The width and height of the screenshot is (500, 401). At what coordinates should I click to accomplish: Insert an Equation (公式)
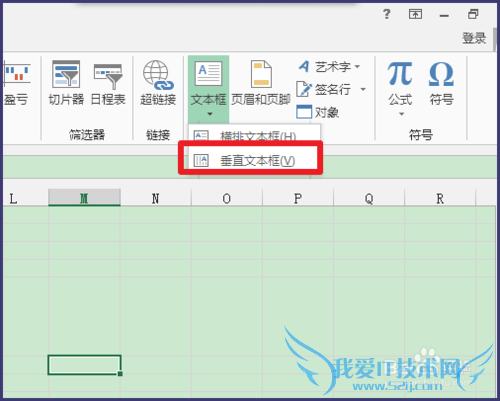(400, 83)
